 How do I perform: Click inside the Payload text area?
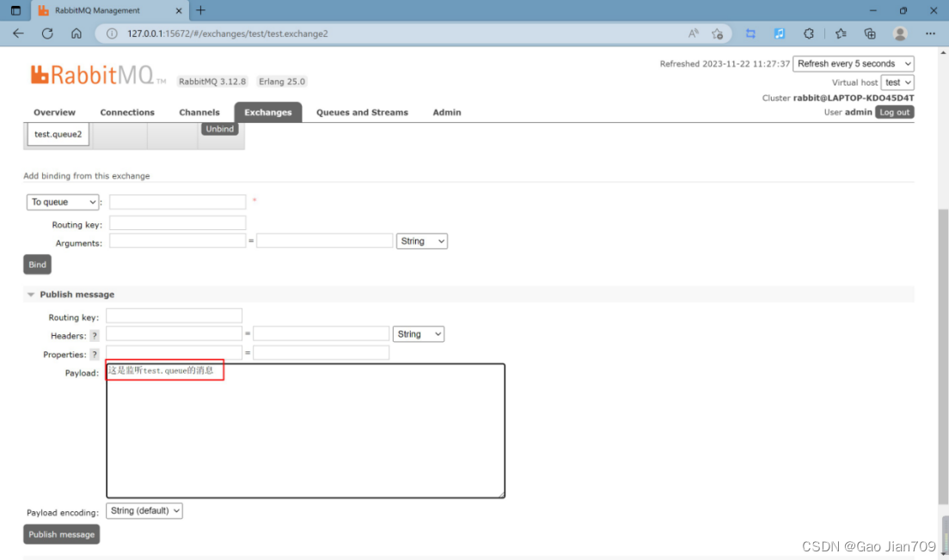(306, 431)
